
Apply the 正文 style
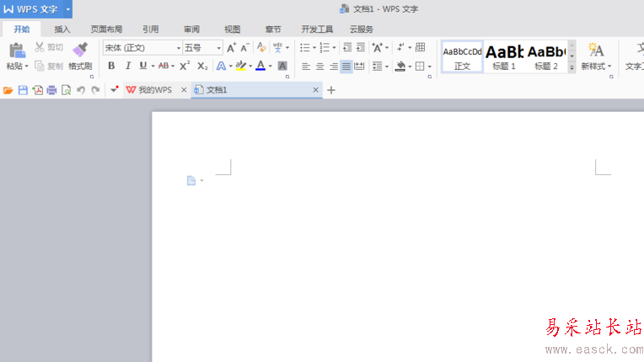pos(462,57)
